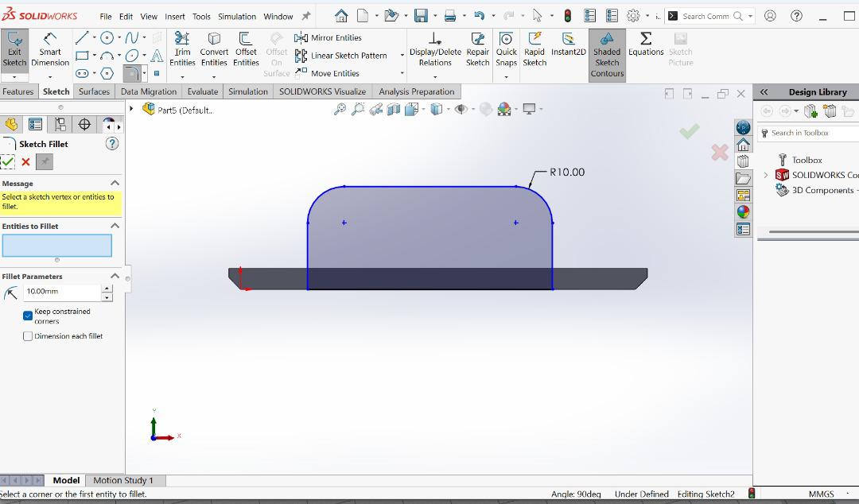Click the Hide/Show Items eye icon
The image size is (859, 504).
[x=461, y=109]
